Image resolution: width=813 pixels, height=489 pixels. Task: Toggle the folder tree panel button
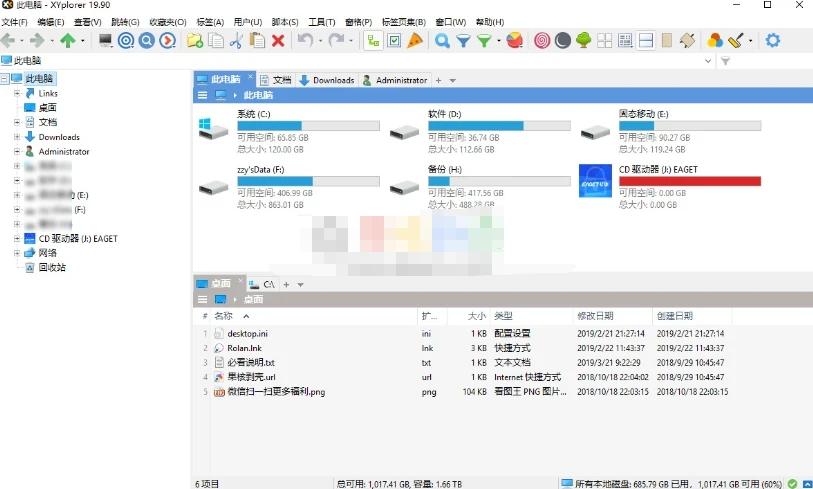pos(373,40)
